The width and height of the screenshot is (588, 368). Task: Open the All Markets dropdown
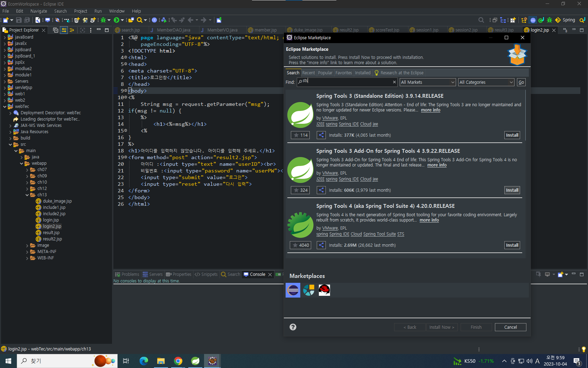pos(428,82)
